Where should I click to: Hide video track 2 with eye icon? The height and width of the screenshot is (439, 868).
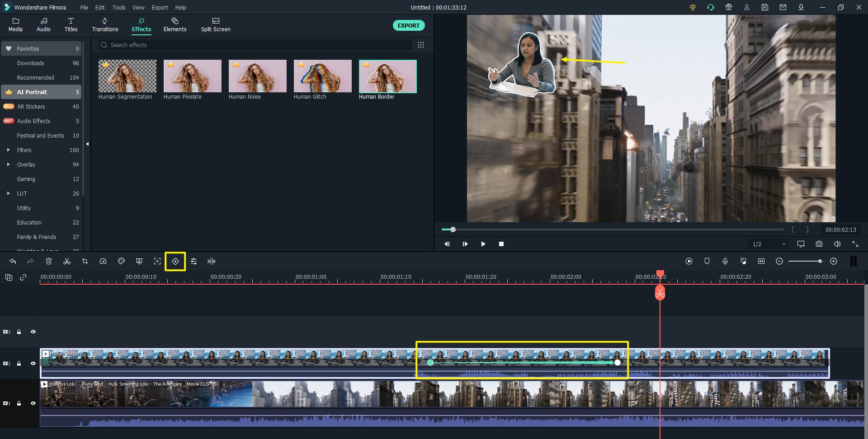[x=33, y=363]
